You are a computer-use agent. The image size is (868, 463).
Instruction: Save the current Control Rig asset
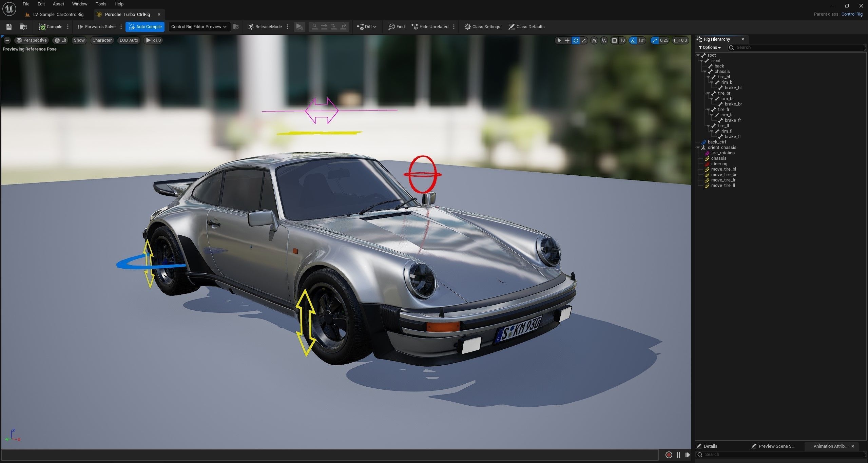pyautogui.click(x=9, y=27)
